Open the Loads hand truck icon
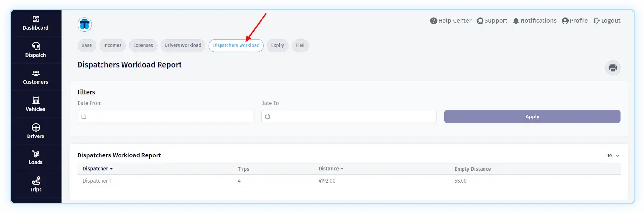Viewport: 644px width, 213px height. coord(36,154)
